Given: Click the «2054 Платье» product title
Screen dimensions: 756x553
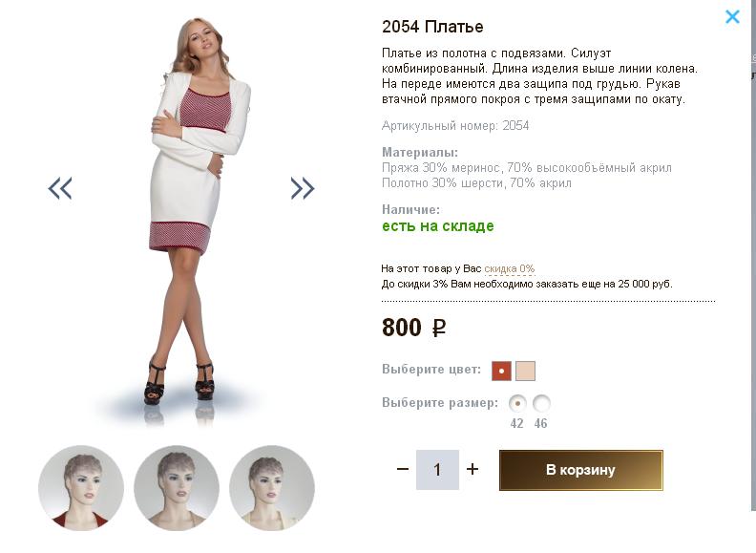Looking at the screenshot, I should [x=432, y=27].
